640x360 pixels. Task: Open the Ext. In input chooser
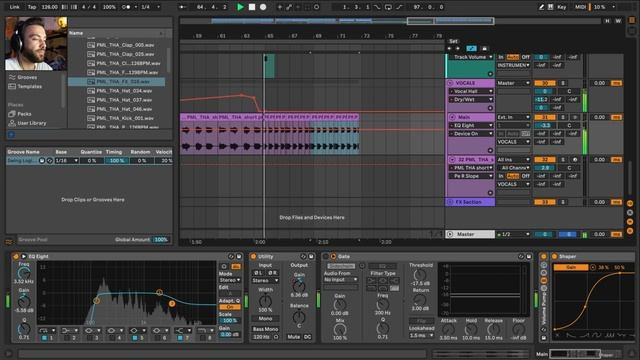[x=513, y=117]
